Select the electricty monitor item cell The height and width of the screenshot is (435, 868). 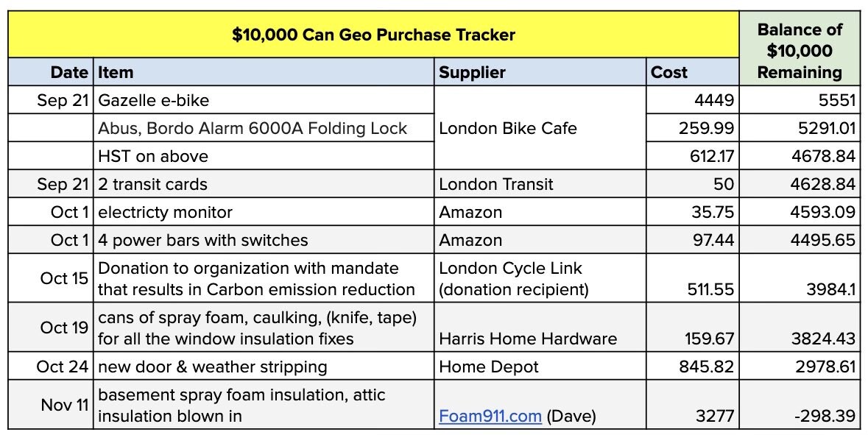[165, 213]
